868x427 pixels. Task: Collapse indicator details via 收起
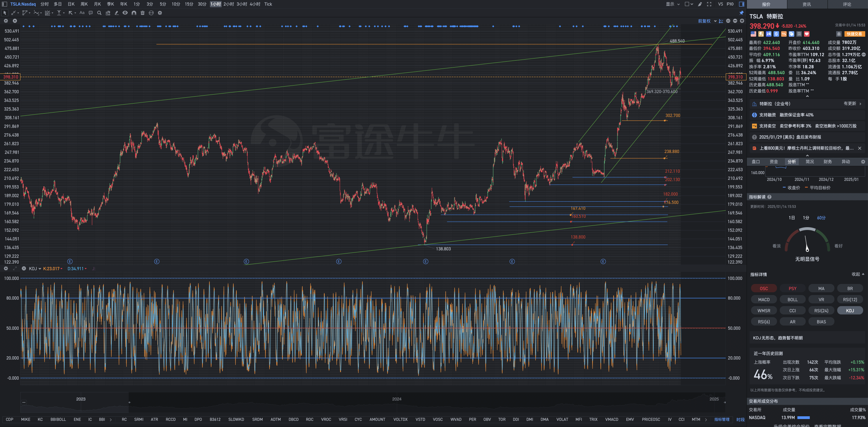click(x=858, y=274)
